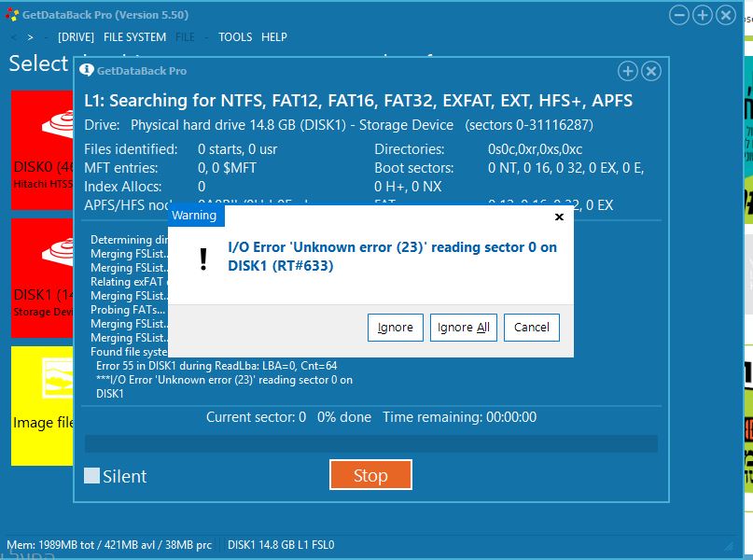This screenshot has width=753, height=560.
Task: Enable the Silent checkbox
Action: 91,475
